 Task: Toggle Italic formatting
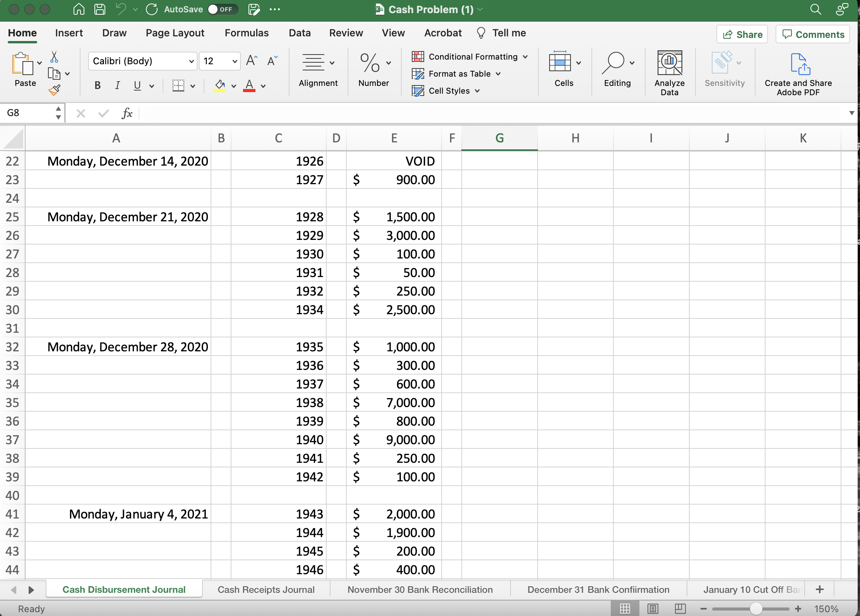(117, 86)
